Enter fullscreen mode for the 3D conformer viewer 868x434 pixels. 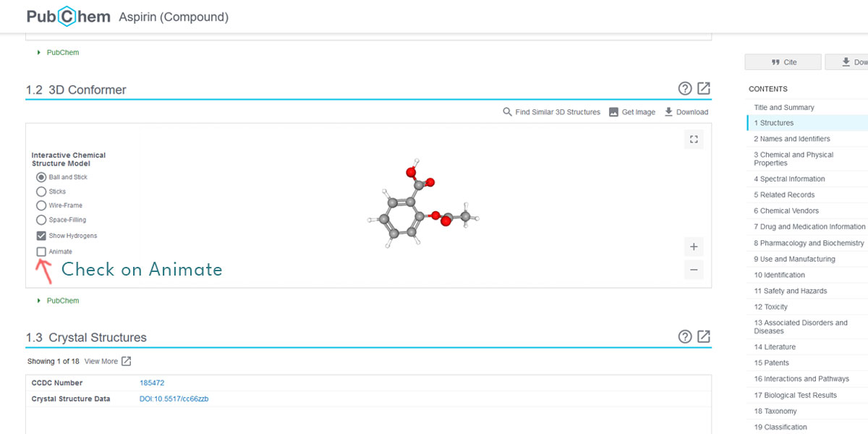693,139
